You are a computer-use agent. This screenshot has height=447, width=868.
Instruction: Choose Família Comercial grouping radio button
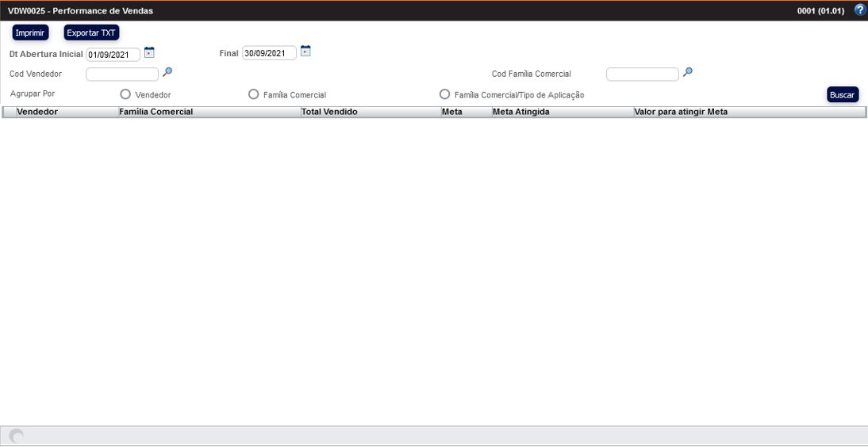coord(254,94)
